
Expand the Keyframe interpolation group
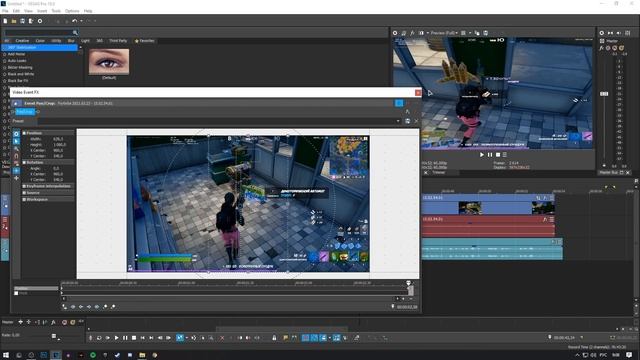coord(24,186)
